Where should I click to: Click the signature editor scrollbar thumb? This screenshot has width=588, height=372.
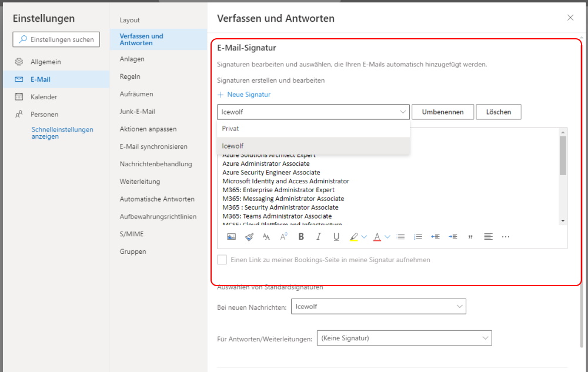pos(563,156)
